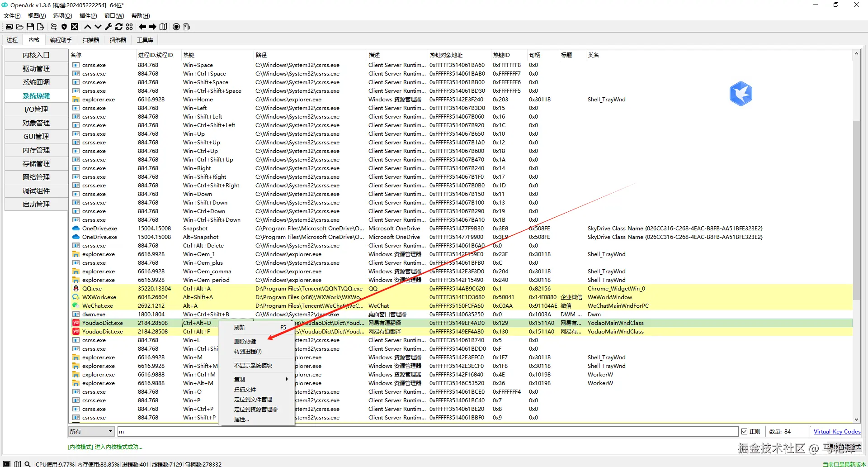Open the 启动管理 sidebar section
Image resolution: width=868 pixels, height=467 pixels.
point(36,205)
